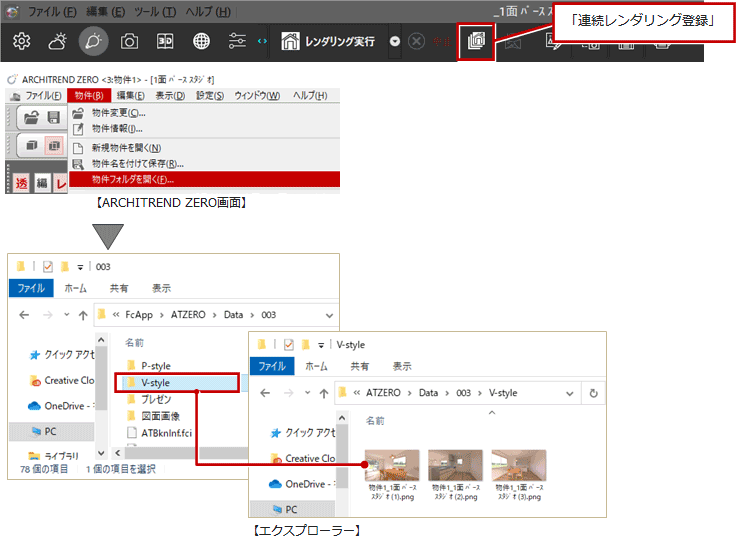
Task: Click the open folder icon in ARCHITREND toolbar
Action: (x=32, y=117)
